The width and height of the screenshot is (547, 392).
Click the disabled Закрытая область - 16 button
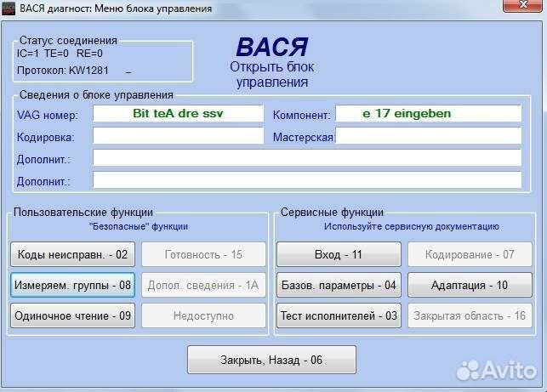(x=470, y=315)
